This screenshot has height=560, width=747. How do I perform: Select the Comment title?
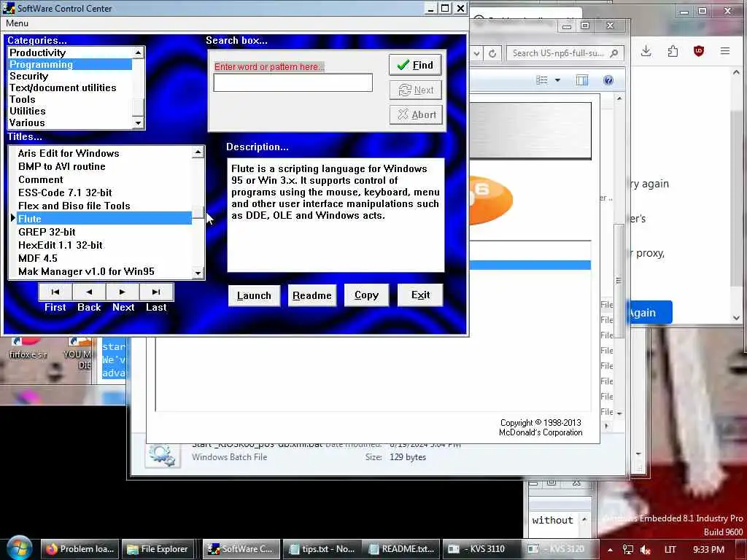click(x=104, y=179)
